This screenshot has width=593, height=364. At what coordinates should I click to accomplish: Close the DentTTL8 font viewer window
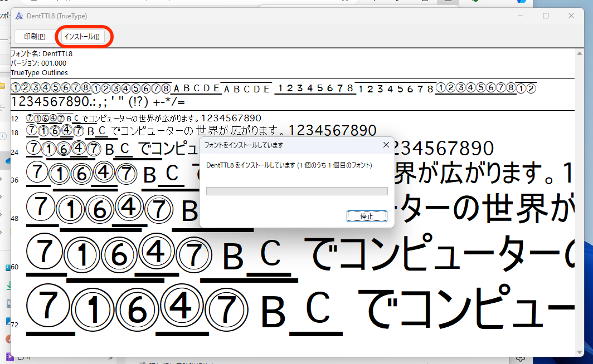[571, 16]
